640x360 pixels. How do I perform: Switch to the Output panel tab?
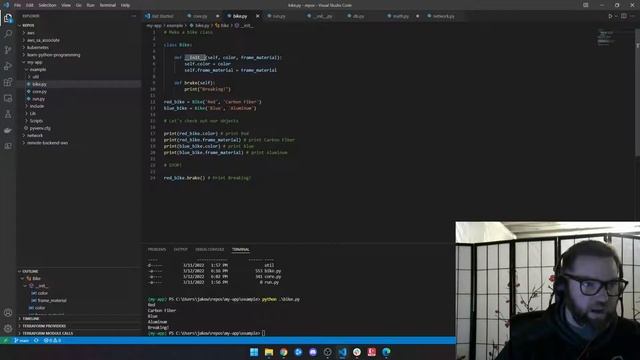click(x=180, y=249)
